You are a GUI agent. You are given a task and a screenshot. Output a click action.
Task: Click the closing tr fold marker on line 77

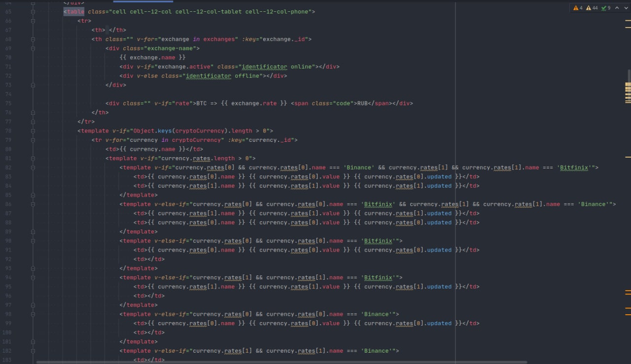pos(33,122)
